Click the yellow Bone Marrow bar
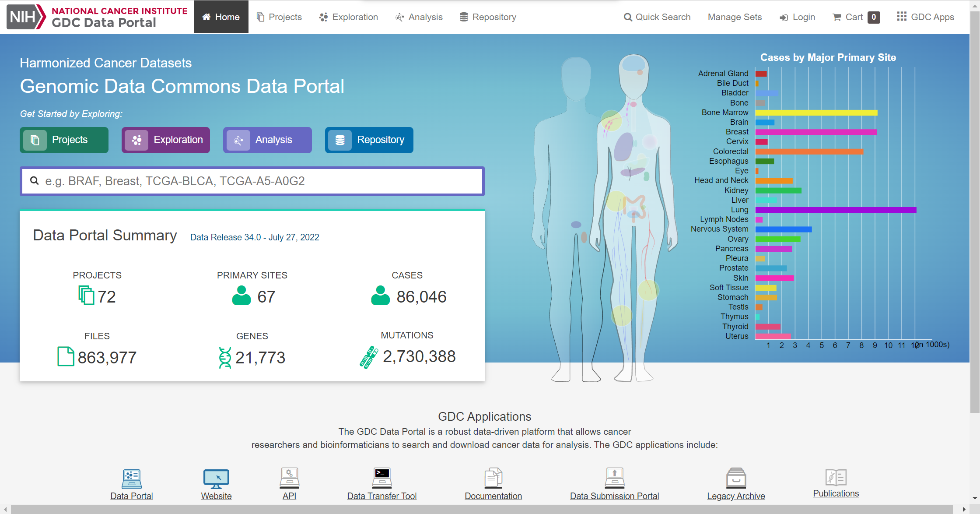 (816, 113)
